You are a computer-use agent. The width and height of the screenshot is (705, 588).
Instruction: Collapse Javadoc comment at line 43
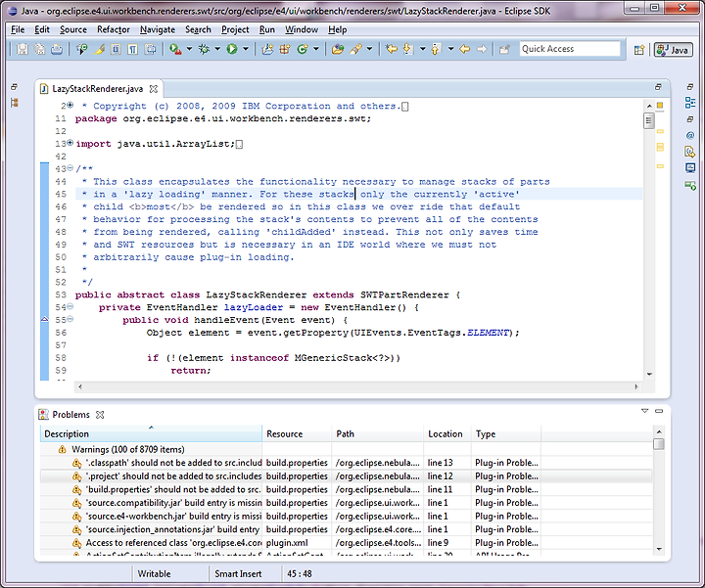pyautogui.click(x=70, y=168)
